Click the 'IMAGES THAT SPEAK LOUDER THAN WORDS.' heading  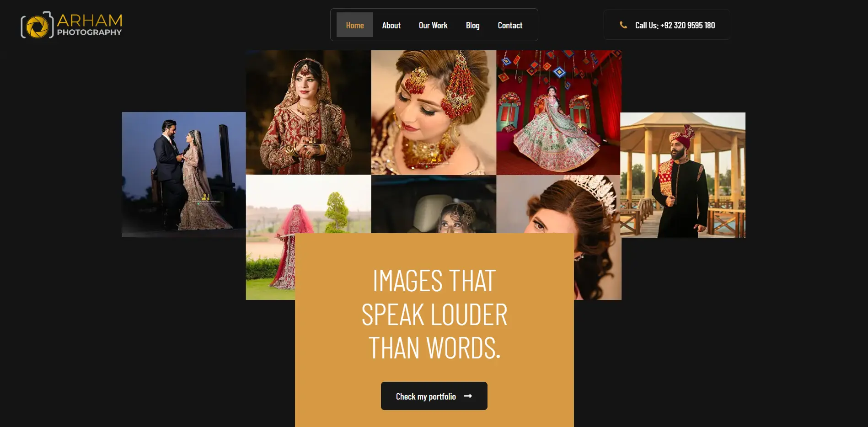(x=434, y=314)
